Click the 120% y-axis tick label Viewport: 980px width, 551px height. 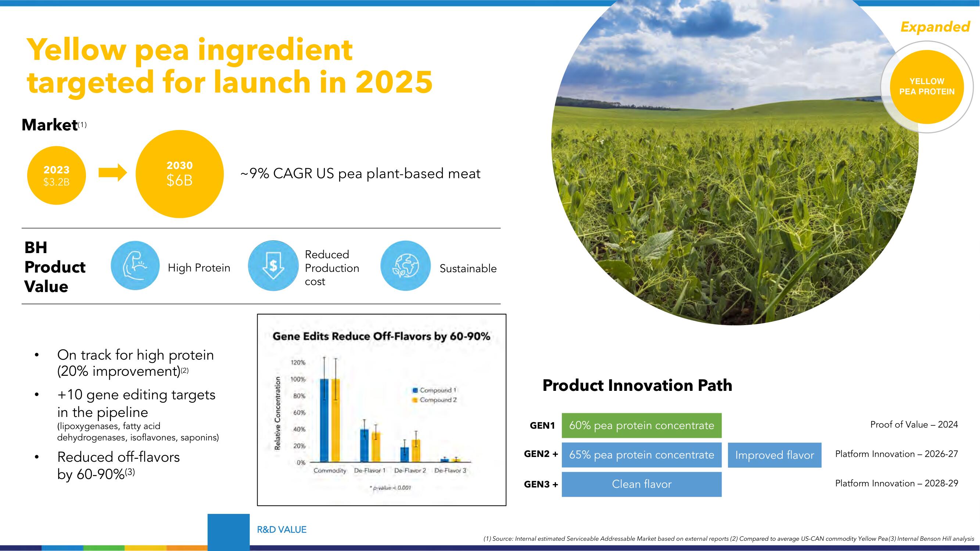click(x=299, y=363)
